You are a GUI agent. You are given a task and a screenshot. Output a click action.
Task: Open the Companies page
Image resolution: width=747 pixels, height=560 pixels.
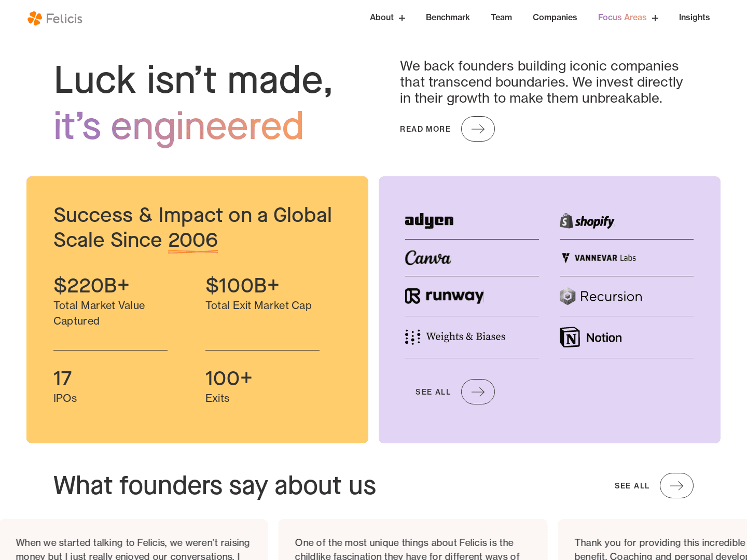click(555, 17)
